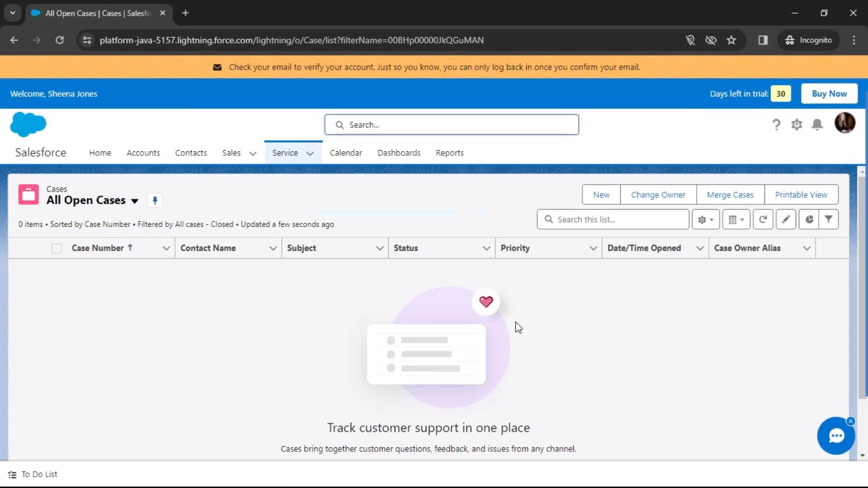Sort by the Priority column header
Viewport: 868px width, 488px height.
515,248
